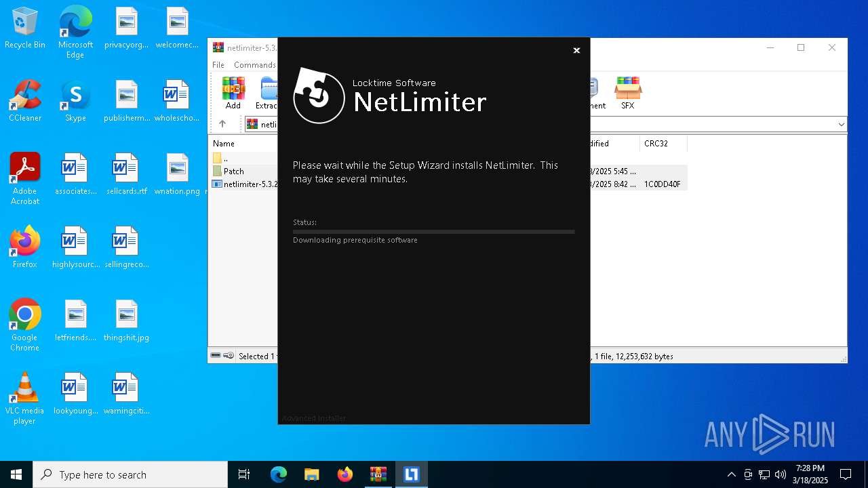Open Task View on the taskbar
868x488 pixels.
point(244,474)
